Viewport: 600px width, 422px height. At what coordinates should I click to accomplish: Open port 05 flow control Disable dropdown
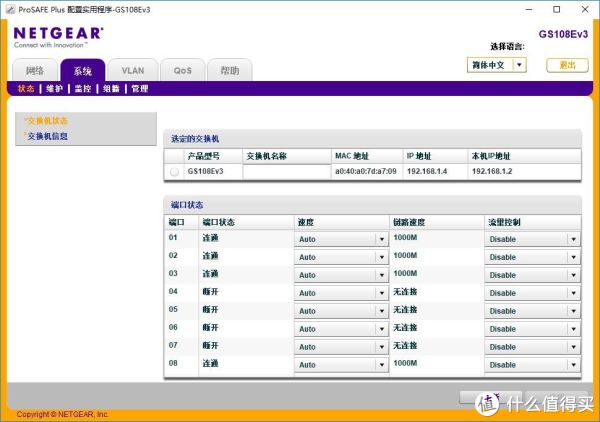[532, 311]
